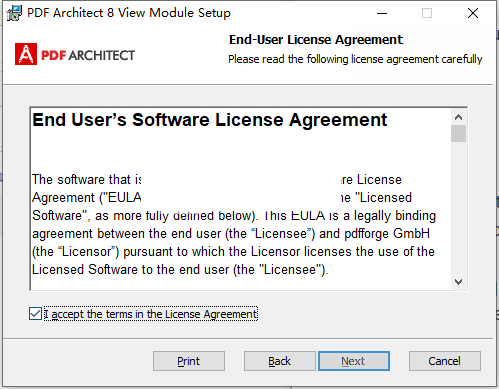The width and height of the screenshot is (499, 389).
Task: Click the "End-User License Agreement" header title
Action: point(316,40)
